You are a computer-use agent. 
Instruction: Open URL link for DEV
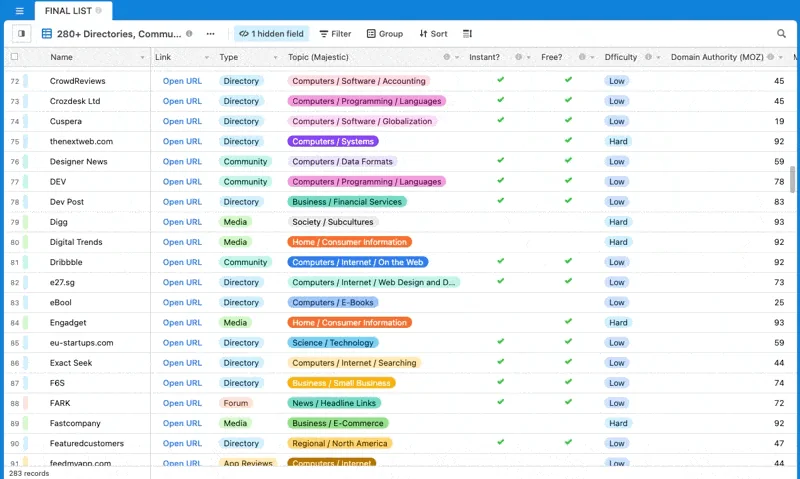182,182
